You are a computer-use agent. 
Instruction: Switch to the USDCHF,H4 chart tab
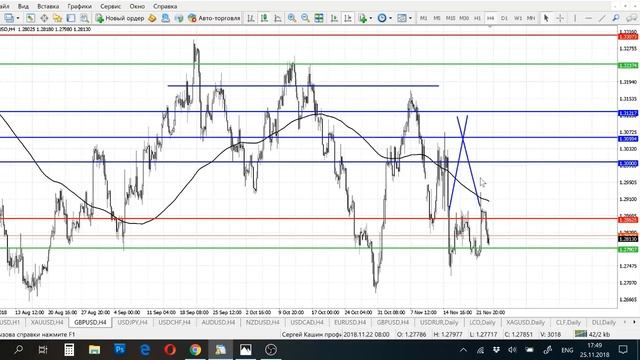pos(174,322)
